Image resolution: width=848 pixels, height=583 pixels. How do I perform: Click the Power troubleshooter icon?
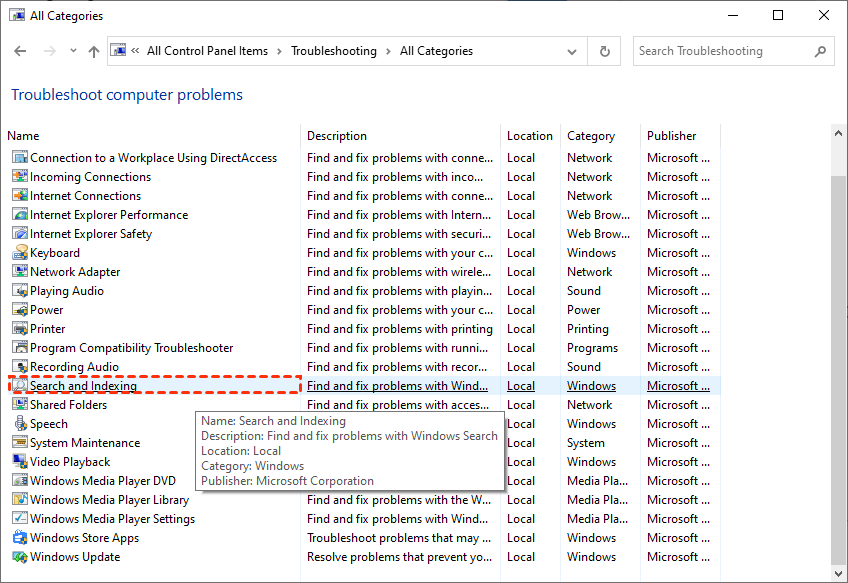[20, 310]
